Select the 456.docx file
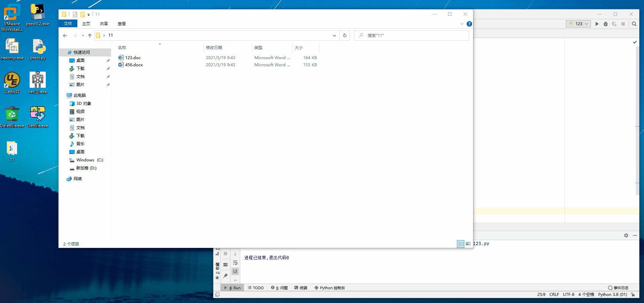Viewport: 644px width, 303px height. tap(134, 65)
